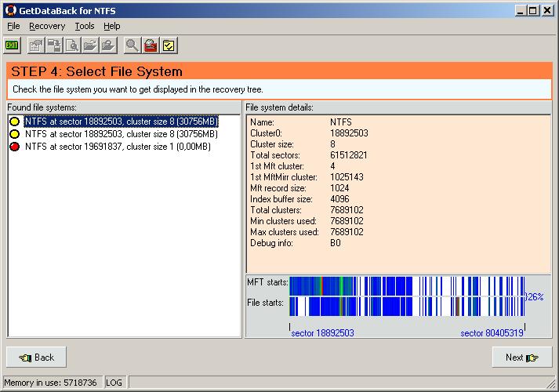Viewport: 559px width, 392px height.
Task: Click the green EXIT toolbar icon
Action: point(12,45)
